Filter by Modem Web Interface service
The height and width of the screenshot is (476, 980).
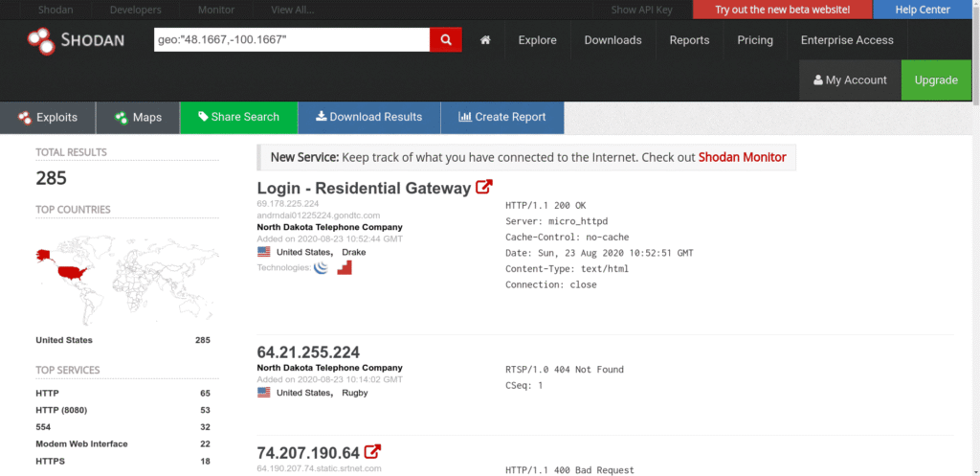(81, 444)
